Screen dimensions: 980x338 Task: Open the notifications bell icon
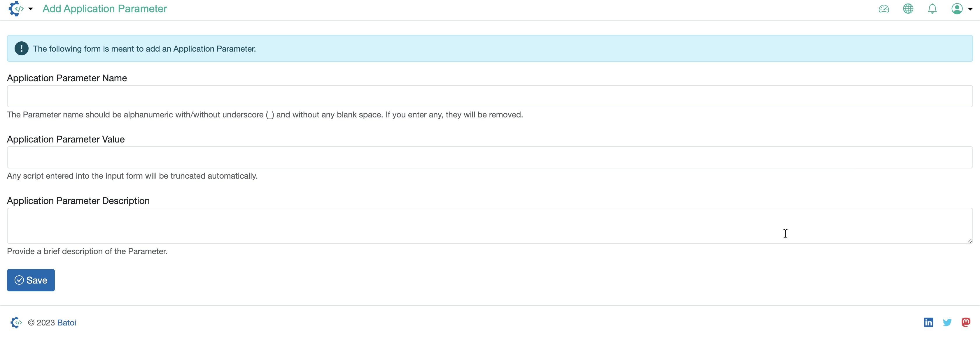click(x=932, y=9)
